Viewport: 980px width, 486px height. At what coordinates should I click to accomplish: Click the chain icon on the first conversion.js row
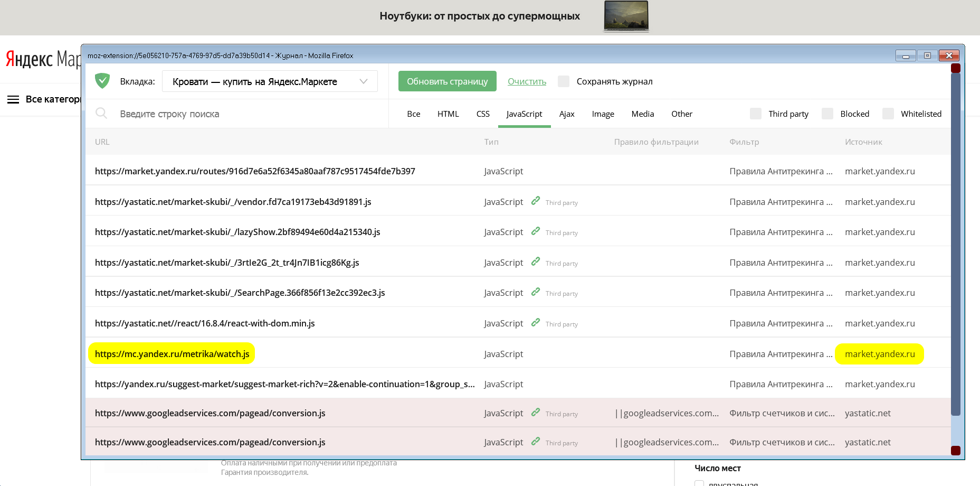(535, 412)
